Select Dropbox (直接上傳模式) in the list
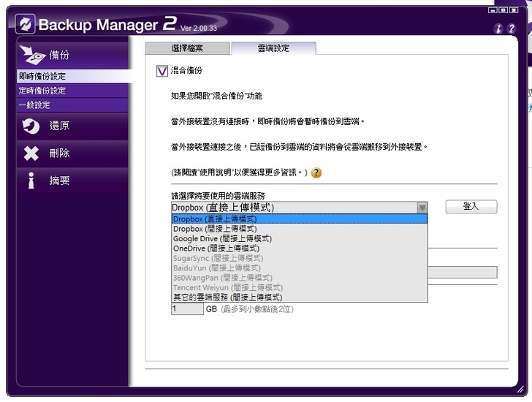532x402 pixels. click(300, 219)
